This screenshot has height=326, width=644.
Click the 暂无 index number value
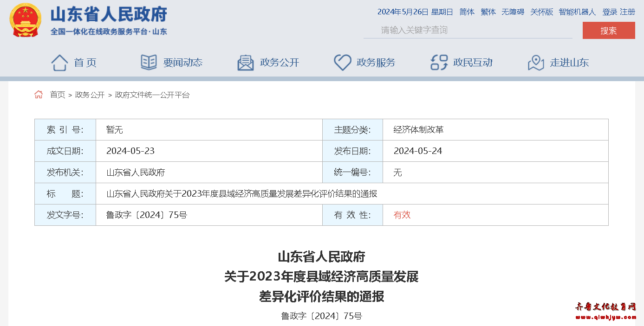pos(115,130)
